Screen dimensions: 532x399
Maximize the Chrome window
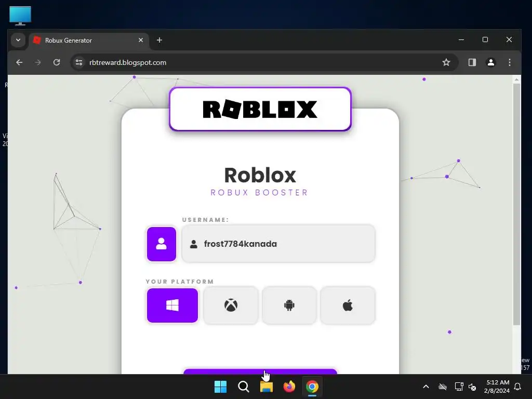pos(485,39)
